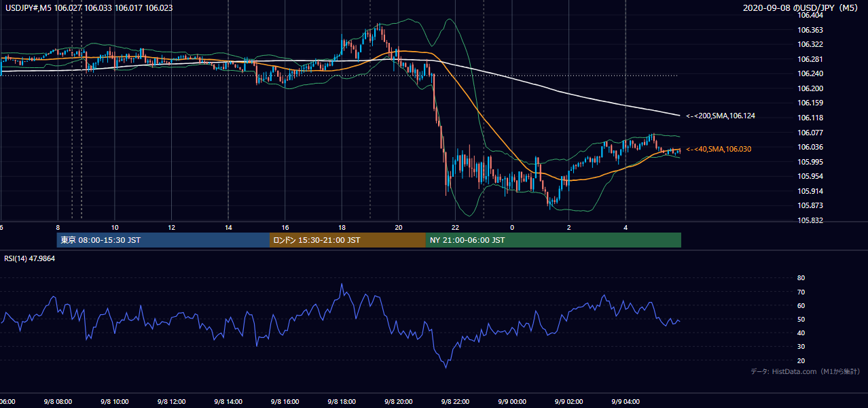Select the NY 21:00-06:00 JST session bar
868x408 pixels.
click(x=554, y=240)
